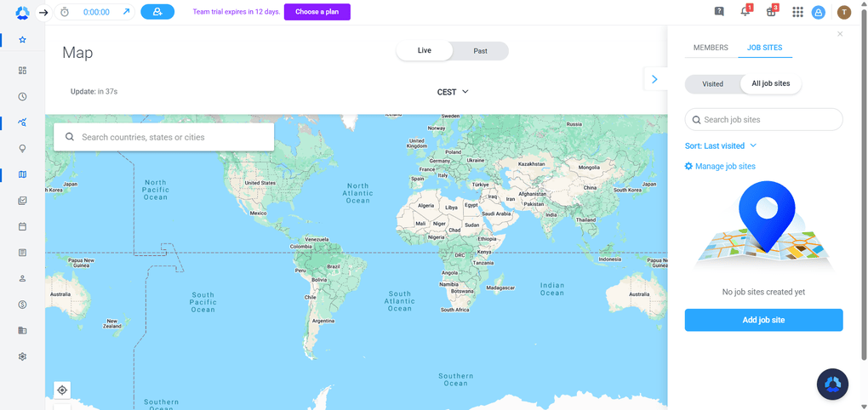Switch the map to Past mode
Screen dimensions: 868x410
pos(481,51)
